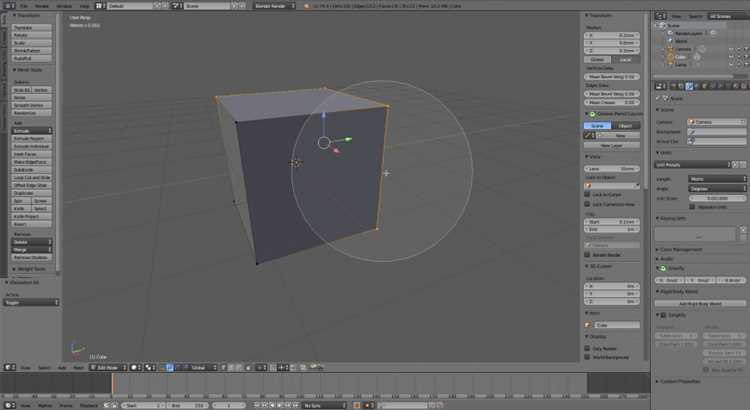Click the timeline editor type icon
The height and width of the screenshot is (410, 750).
click(10, 405)
